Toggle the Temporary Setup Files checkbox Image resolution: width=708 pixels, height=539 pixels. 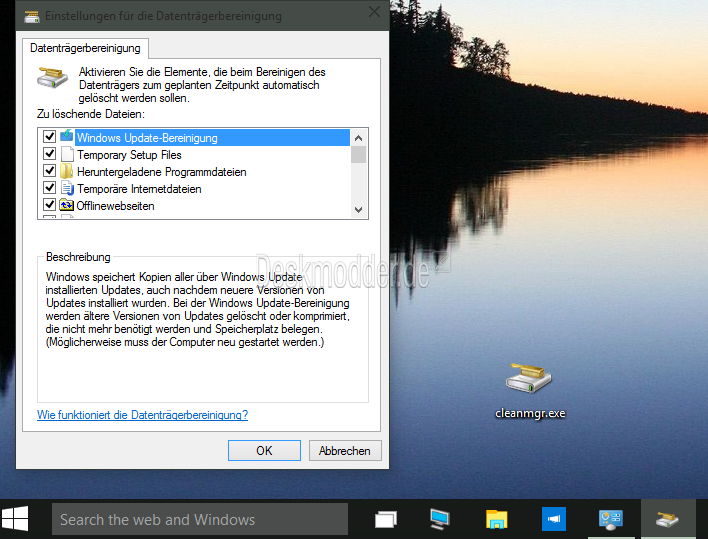pos(49,154)
